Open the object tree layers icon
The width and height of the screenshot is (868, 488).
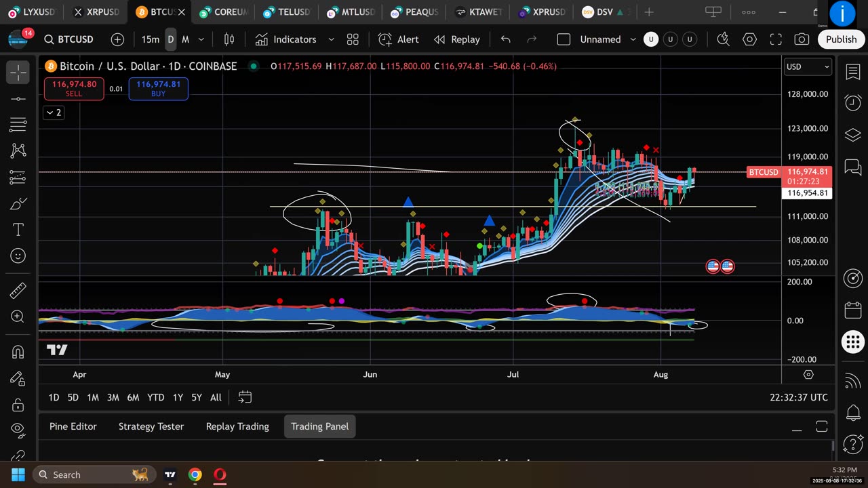click(x=853, y=134)
